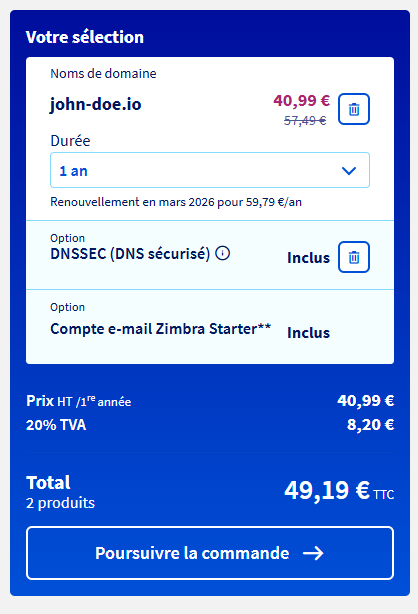Click the Durée field label

tap(70, 141)
